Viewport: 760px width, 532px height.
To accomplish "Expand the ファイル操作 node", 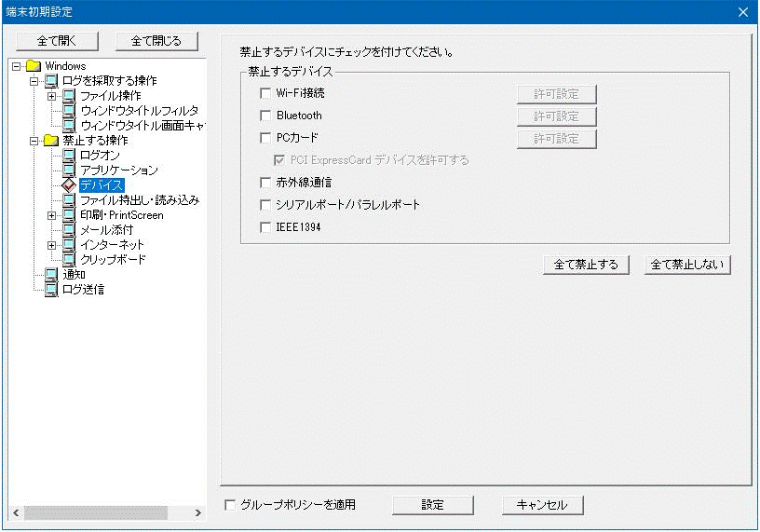I will click(51, 97).
